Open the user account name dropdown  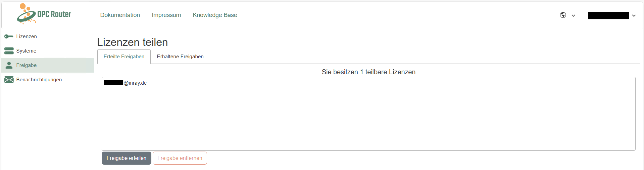coord(608,16)
